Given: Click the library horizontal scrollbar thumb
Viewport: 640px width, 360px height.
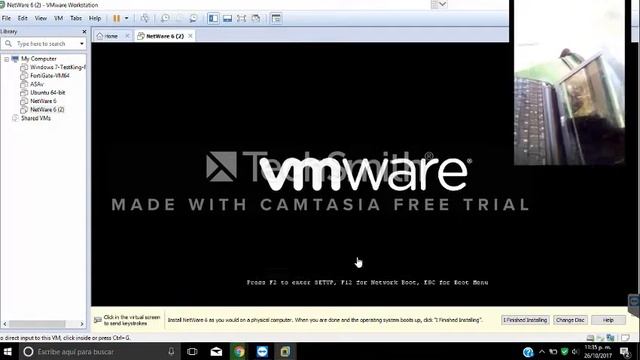Looking at the screenshot, I should [x=37, y=324].
